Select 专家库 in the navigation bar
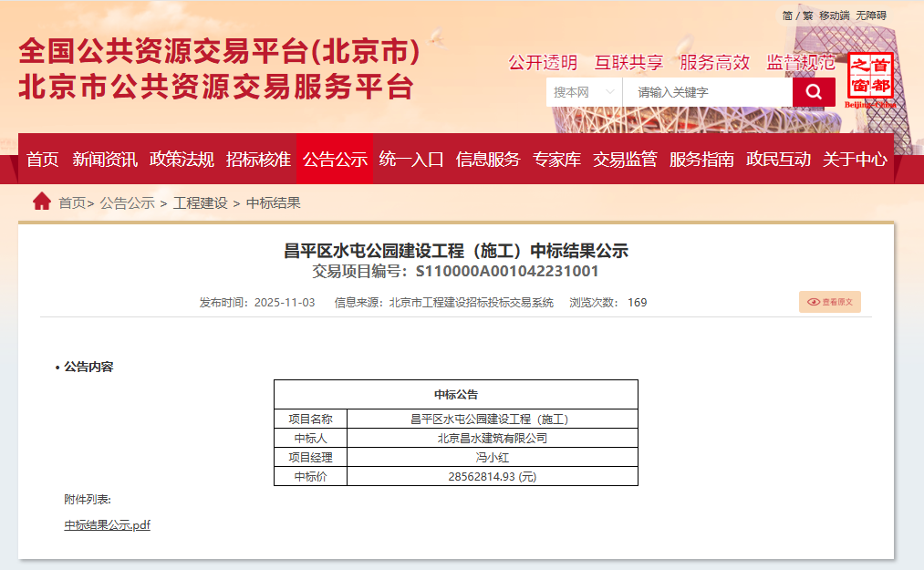Image resolution: width=924 pixels, height=570 pixels. tap(556, 160)
